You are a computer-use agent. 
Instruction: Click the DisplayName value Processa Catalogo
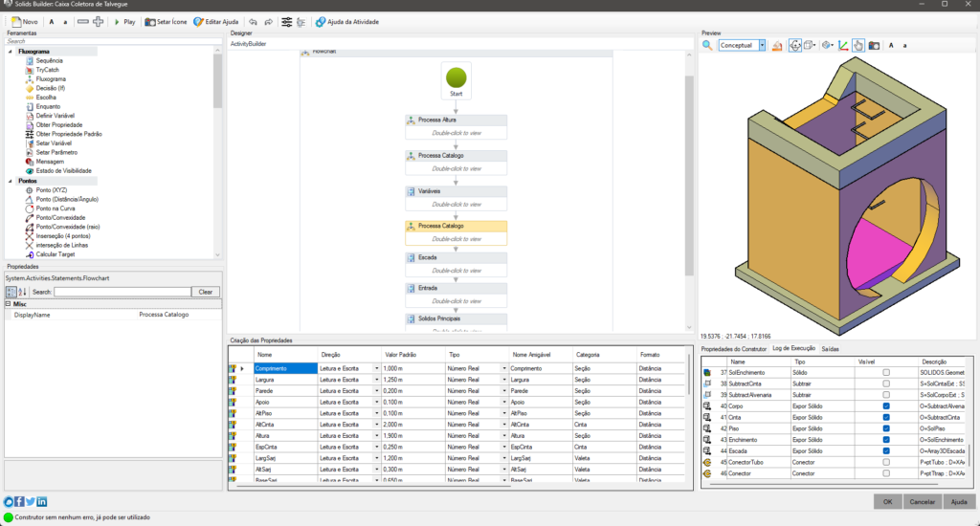[164, 315]
